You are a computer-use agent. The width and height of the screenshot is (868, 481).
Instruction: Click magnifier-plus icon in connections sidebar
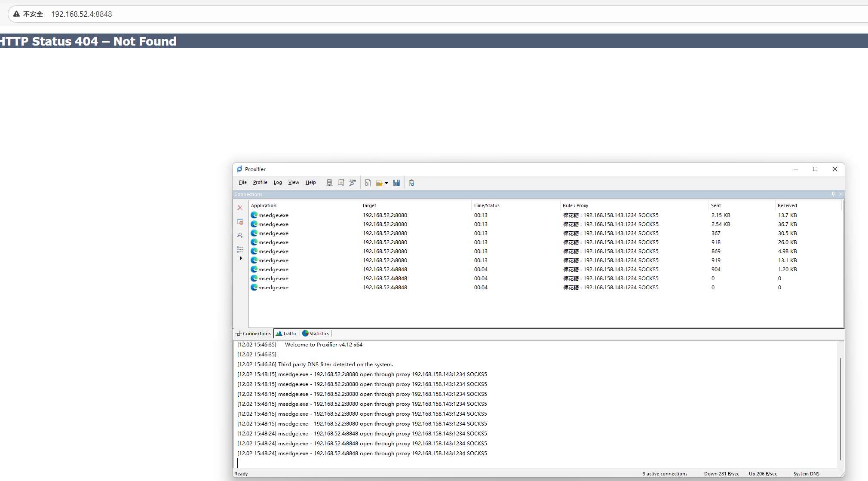[x=240, y=236]
